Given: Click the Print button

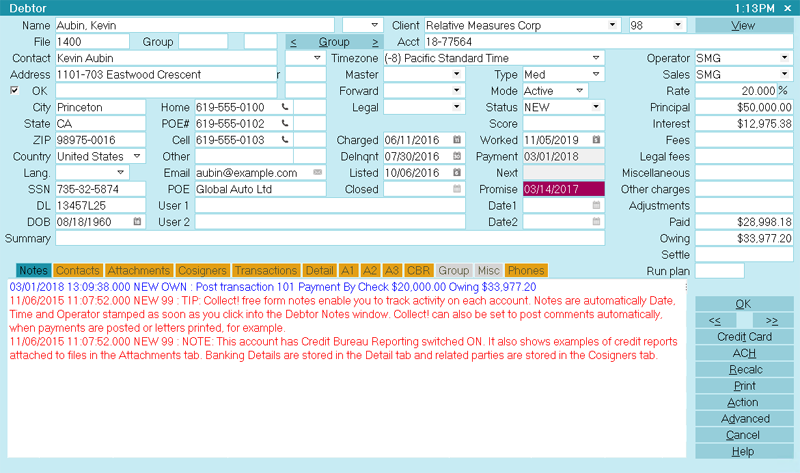Looking at the screenshot, I should coord(744,386).
